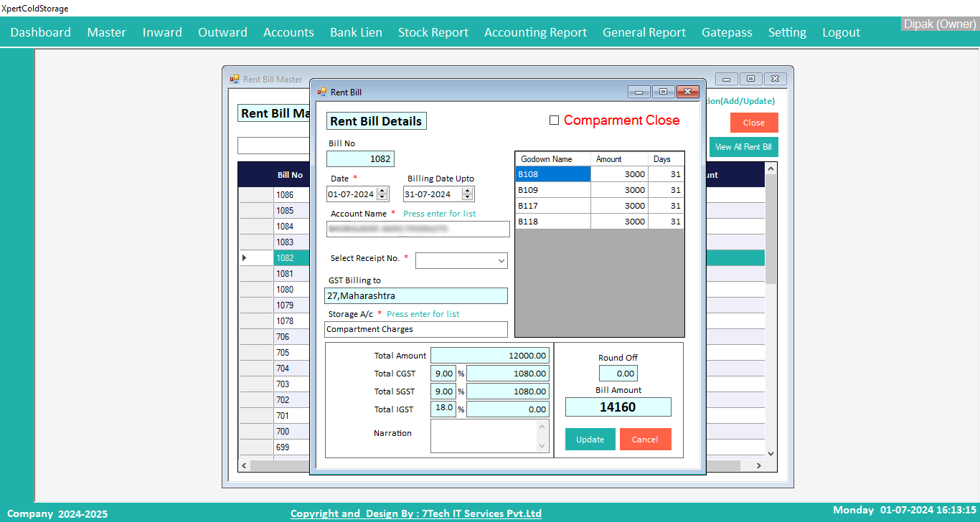Screen dimensions: 980x522
Task: Click the Rent Bill Master window icon
Action: coord(234,79)
